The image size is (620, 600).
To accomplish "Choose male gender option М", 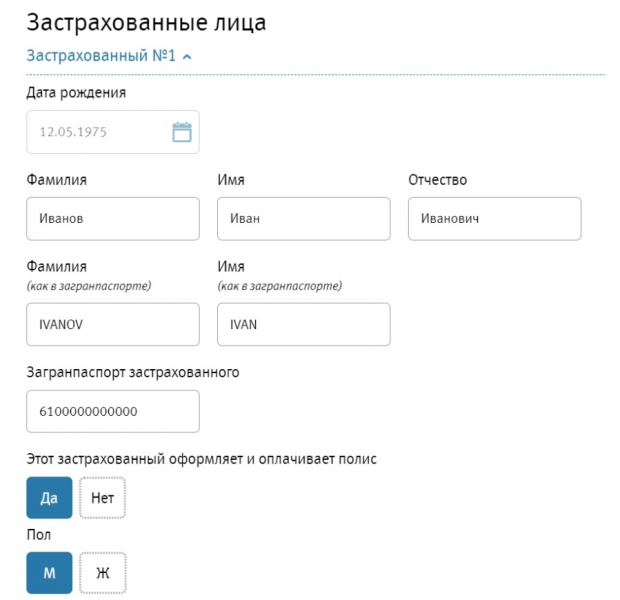I will click(49, 573).
